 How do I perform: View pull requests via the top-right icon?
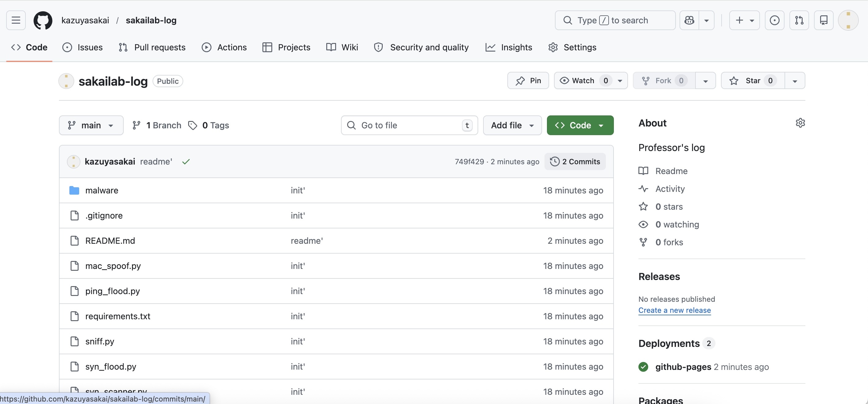[x=799, y=20]
